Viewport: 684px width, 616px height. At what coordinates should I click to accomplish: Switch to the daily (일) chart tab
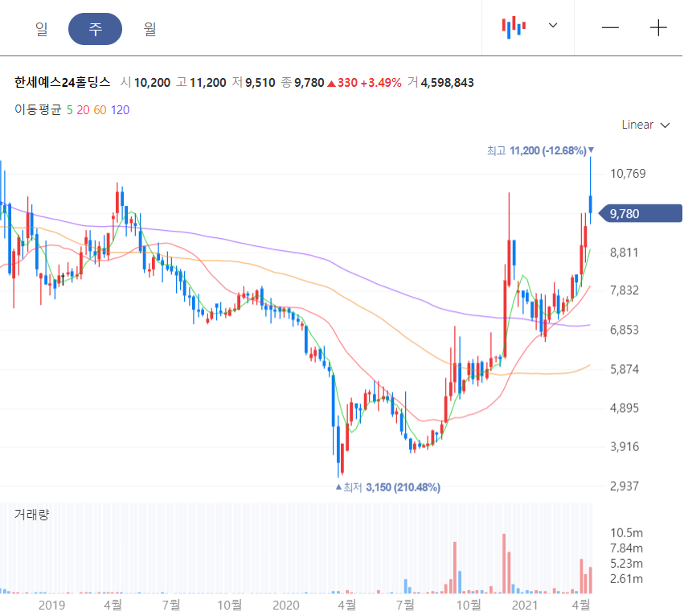[42, 29]
